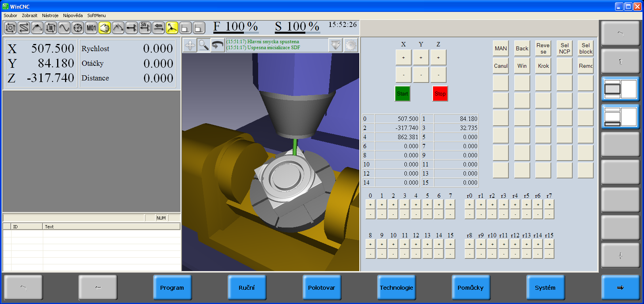Click the Krok step button
The image size is (644, 304).
pyautogui.click(x=543, y=66)
